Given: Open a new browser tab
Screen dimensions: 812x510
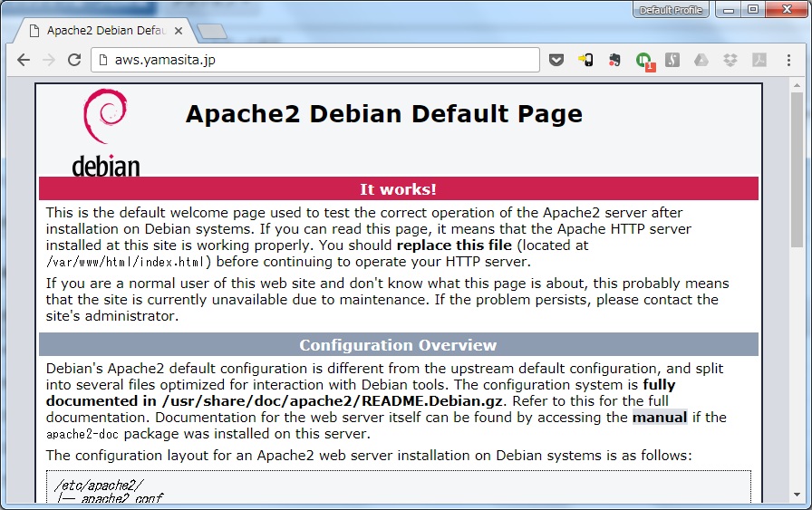Looking at the screenshot, I should tap(212, 32).
